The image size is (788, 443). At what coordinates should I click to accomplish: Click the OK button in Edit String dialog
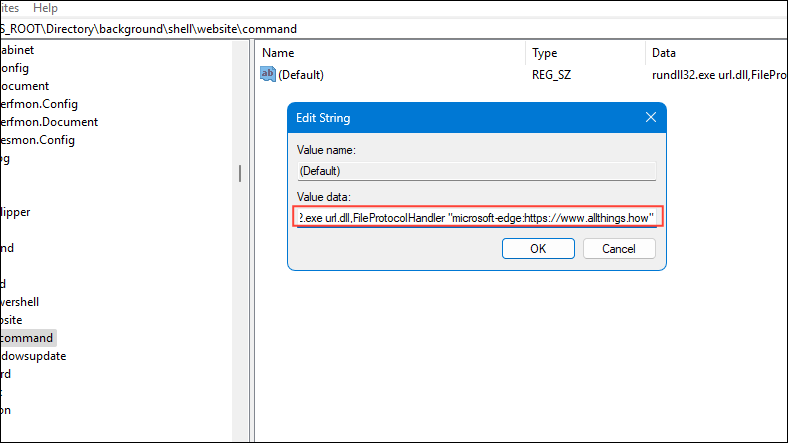(538, 249)
